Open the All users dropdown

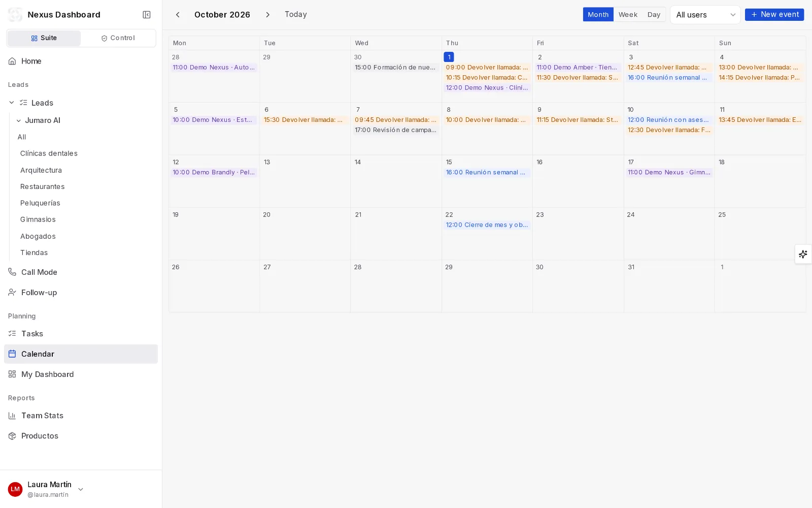tap(705, 15)
